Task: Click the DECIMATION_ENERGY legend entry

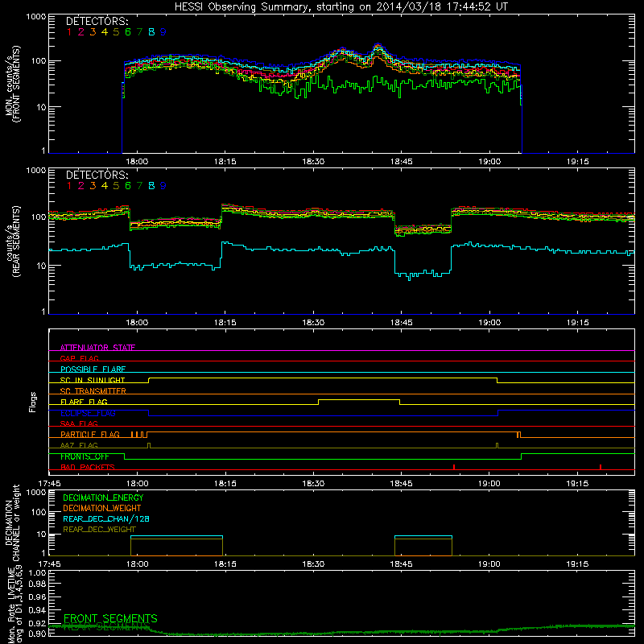Action: (103, 497)
